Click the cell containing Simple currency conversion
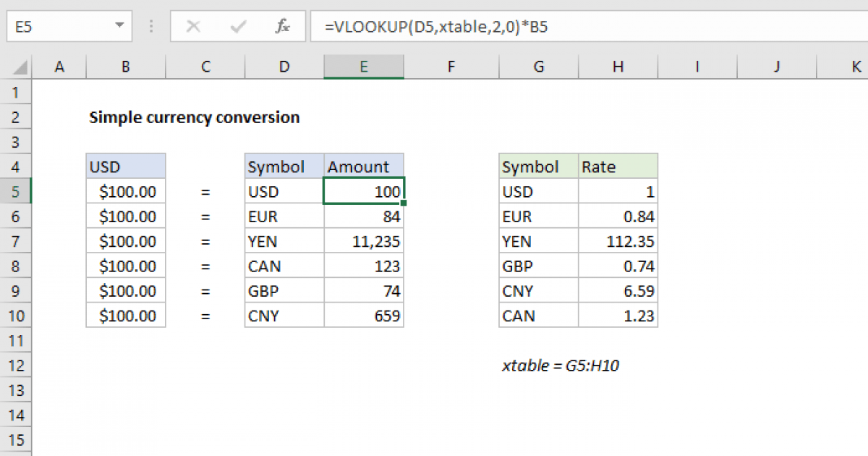The width and height of the screenshot is (868, 456). pos(194,117)
